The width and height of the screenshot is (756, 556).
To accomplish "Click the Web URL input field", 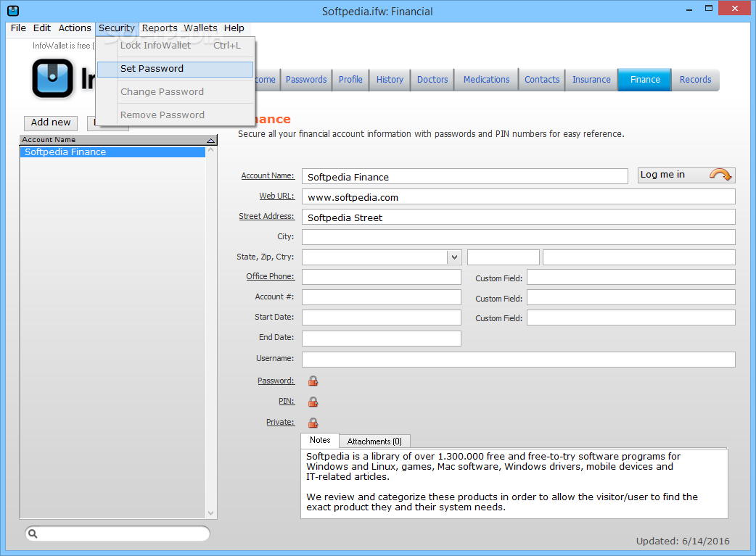I will [518, 196].
